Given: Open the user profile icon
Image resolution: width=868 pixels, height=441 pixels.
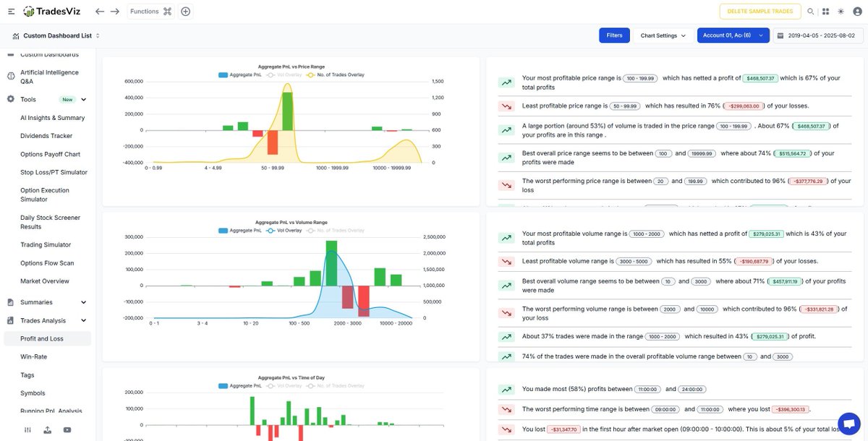Looking at the screenshot, I should click(x=856, y=11).
